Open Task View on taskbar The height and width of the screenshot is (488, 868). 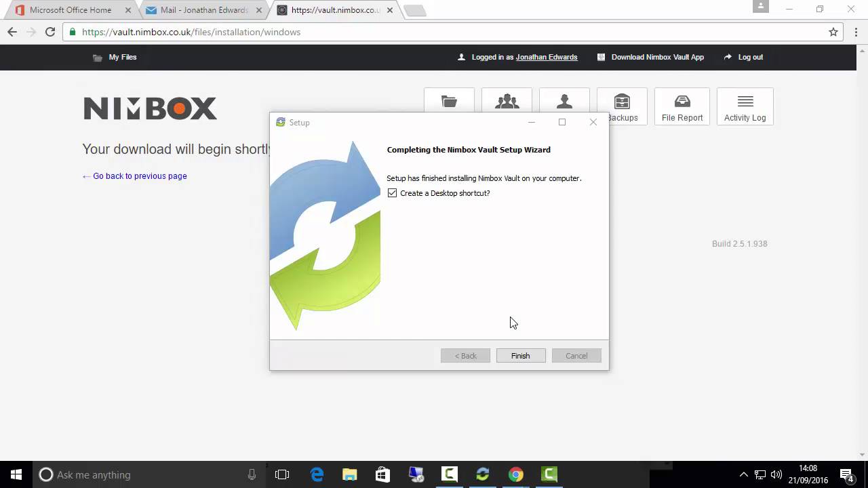(282, 474)
